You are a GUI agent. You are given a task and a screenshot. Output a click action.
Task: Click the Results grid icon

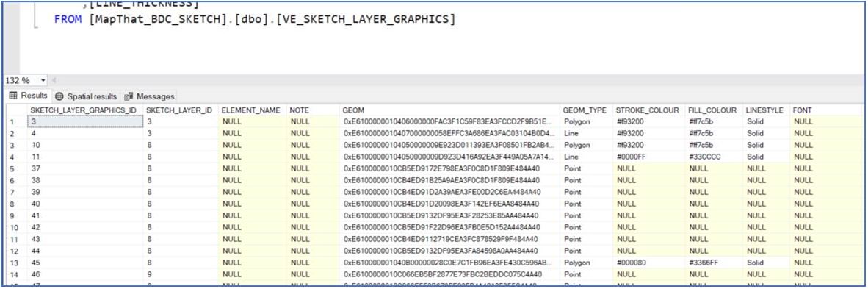(14, 96)
